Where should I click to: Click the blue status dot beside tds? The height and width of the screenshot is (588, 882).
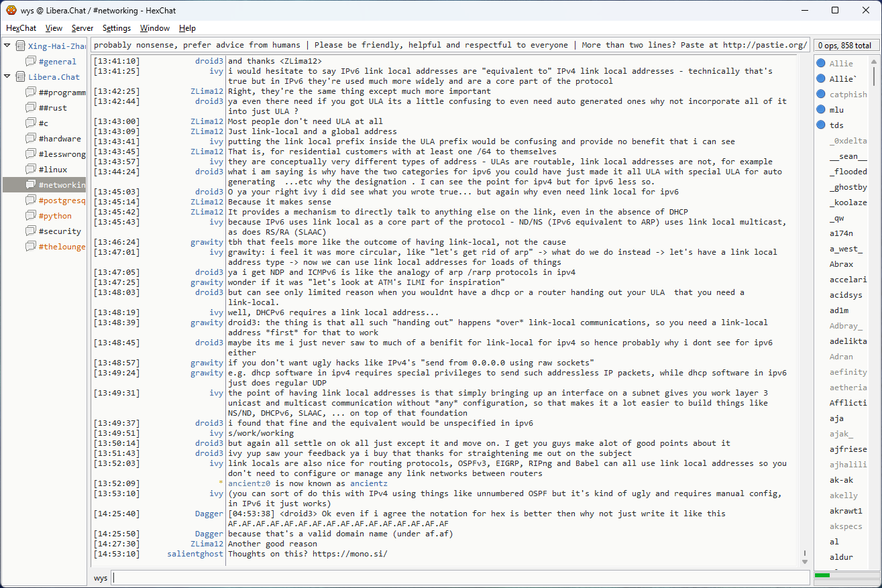[821, 125]
